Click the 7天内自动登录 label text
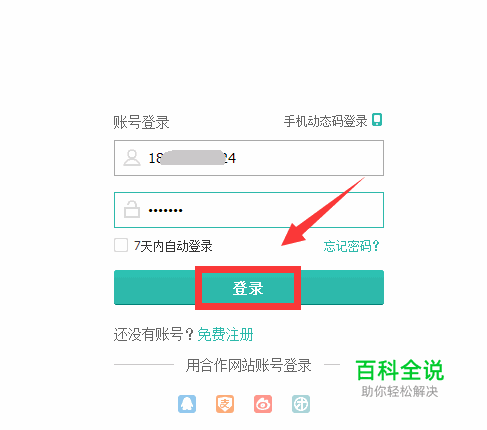 pyautogui.click(x=173, y=246)
